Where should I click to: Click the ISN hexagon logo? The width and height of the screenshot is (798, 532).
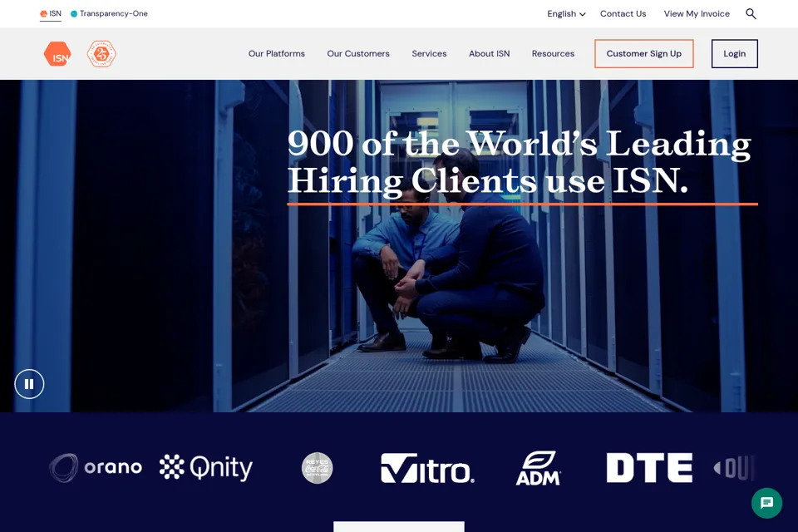[x=57, y=53]
